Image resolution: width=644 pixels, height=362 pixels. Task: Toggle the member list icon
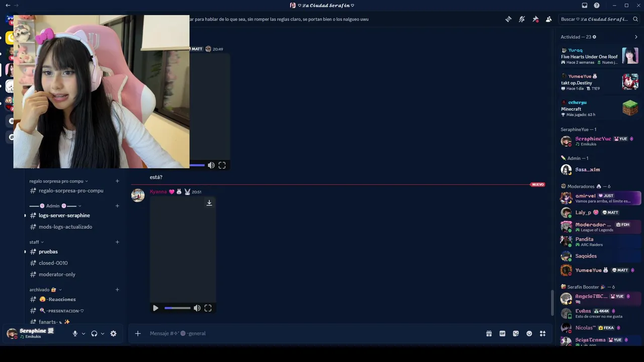(x=548, y=19)
